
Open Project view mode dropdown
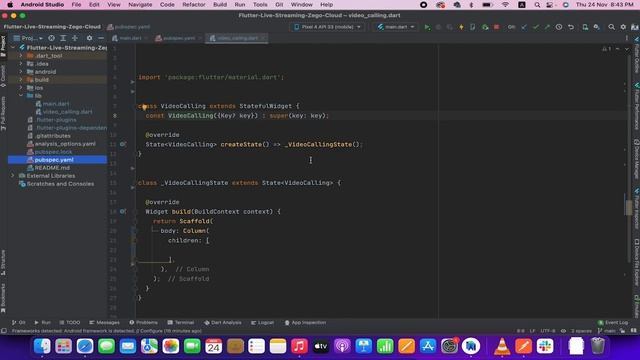(28, 38)
